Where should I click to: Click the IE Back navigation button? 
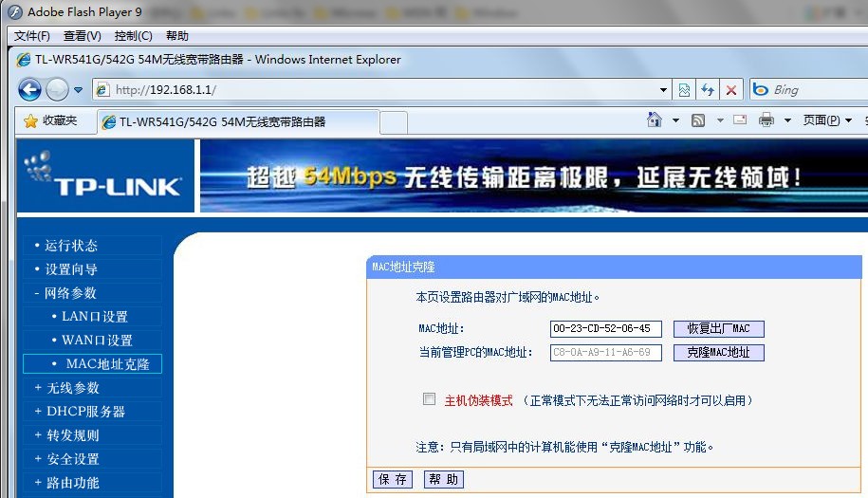(29, 89)
